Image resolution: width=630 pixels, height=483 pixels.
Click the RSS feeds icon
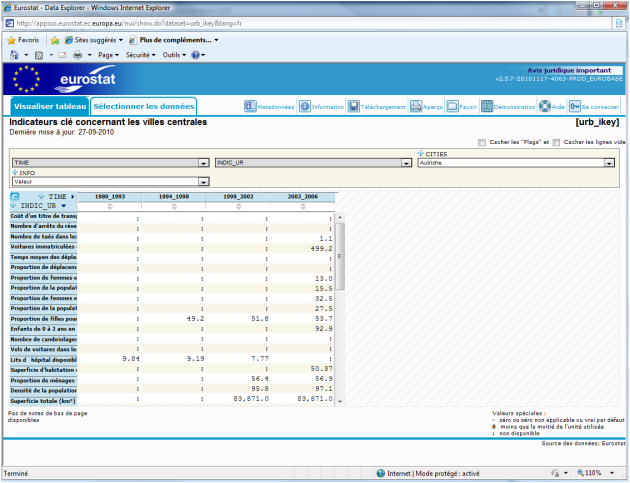tap(39, 55)
